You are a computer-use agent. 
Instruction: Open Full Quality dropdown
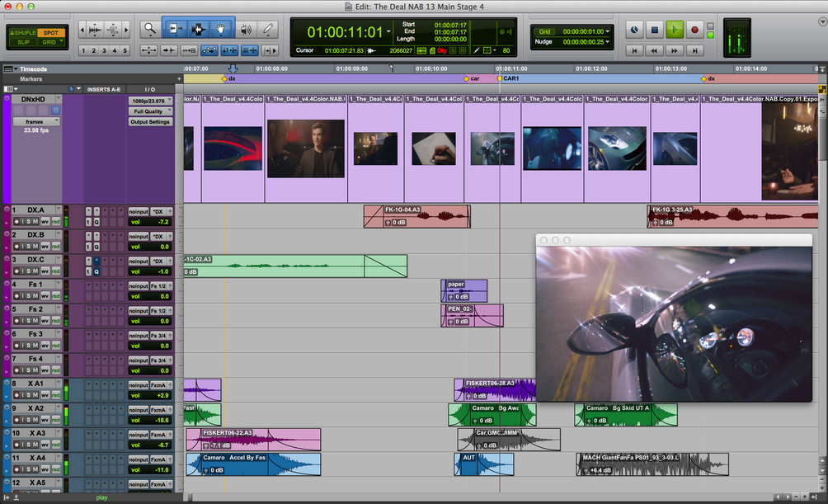tap(150, 111)
